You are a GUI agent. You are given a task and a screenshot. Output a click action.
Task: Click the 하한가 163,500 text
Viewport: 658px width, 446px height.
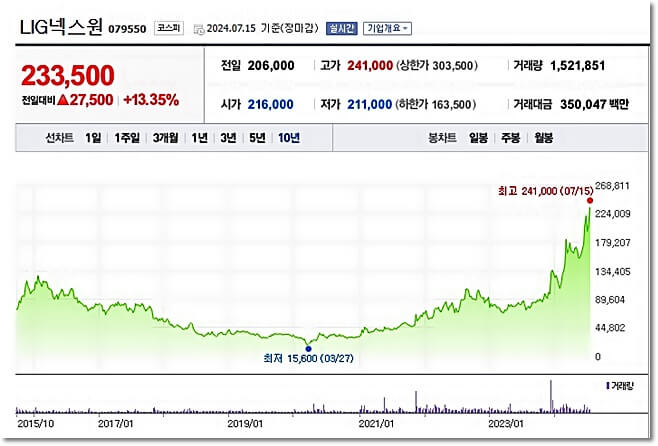436,104
